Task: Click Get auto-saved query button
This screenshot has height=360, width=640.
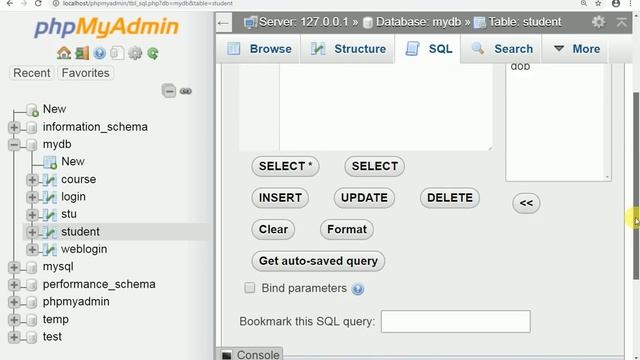Action: pos(318,261)
